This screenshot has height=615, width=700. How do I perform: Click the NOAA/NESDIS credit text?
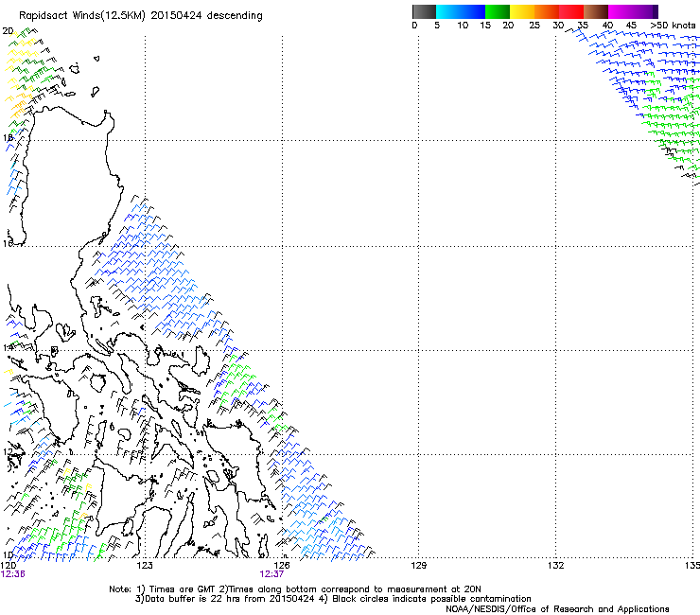(x=557, y=609)
